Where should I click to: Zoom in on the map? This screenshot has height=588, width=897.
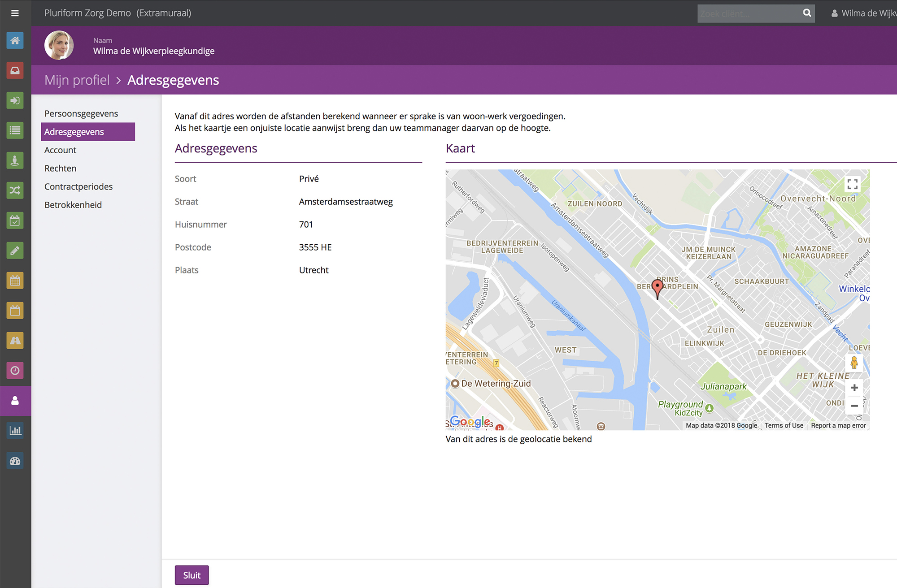(854, 388)
